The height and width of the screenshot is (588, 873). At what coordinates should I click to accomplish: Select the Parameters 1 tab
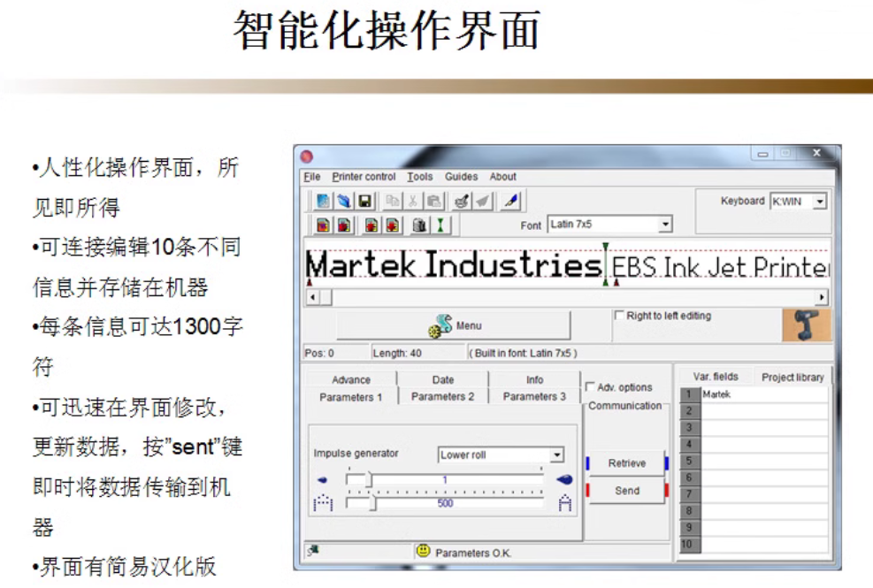click(x=351, y=397)
